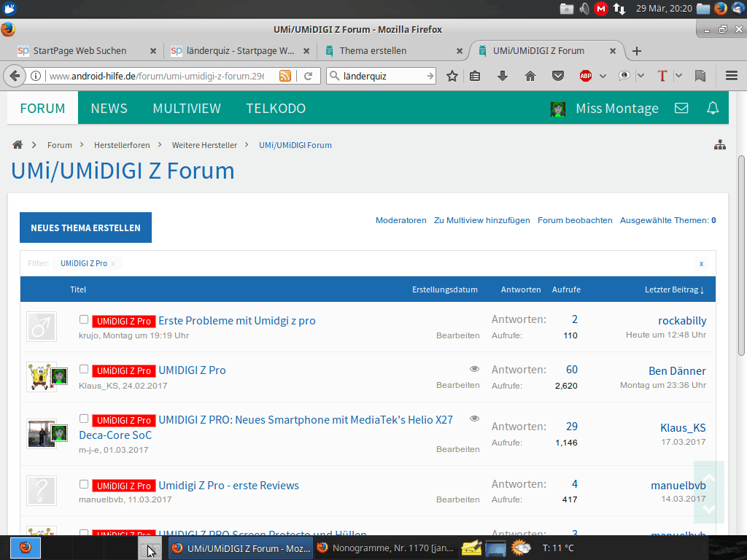This screenshot has height=560, width=747.
Task: Click 'NEUES THEMA ERSTELLEN' button
Action: 85,227
